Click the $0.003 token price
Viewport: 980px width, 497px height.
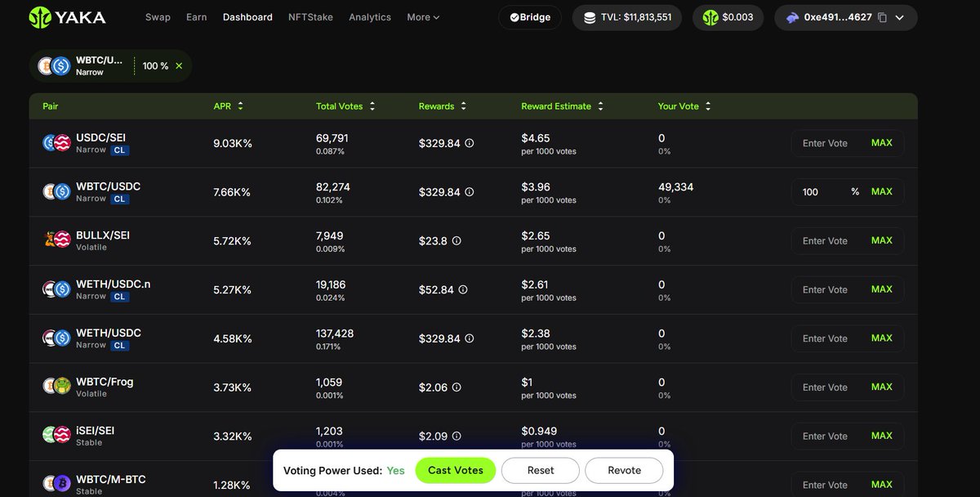pos(739,17)
